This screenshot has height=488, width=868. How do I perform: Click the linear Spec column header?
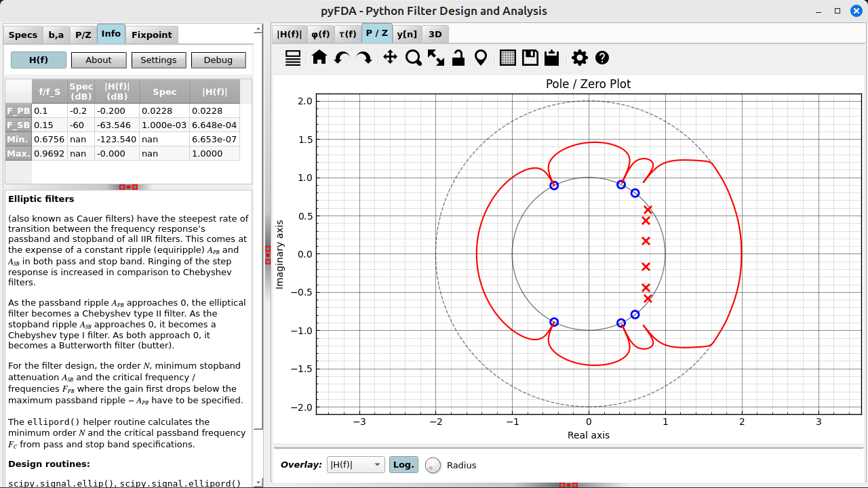(x=165, y=91)
